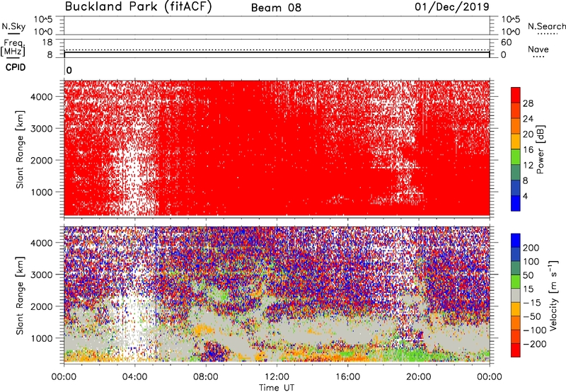The width and height of the screenshot is (566, 392).
Task: Click the yellow 16-20 dB Power colorbar segment
Action: pyautogui.click(x=516, y=142)
